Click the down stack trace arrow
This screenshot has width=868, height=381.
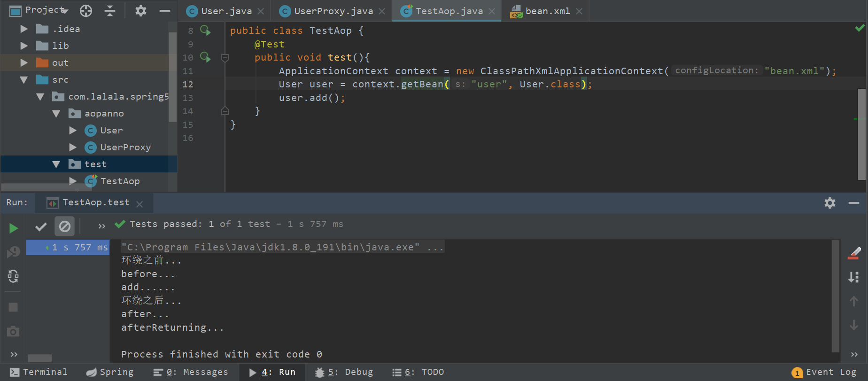coord(854,325)
